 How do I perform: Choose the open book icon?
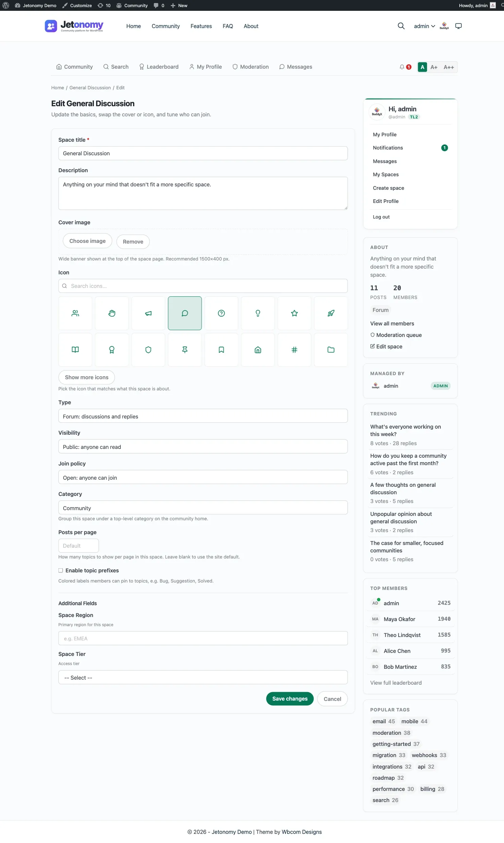(75, 350)
